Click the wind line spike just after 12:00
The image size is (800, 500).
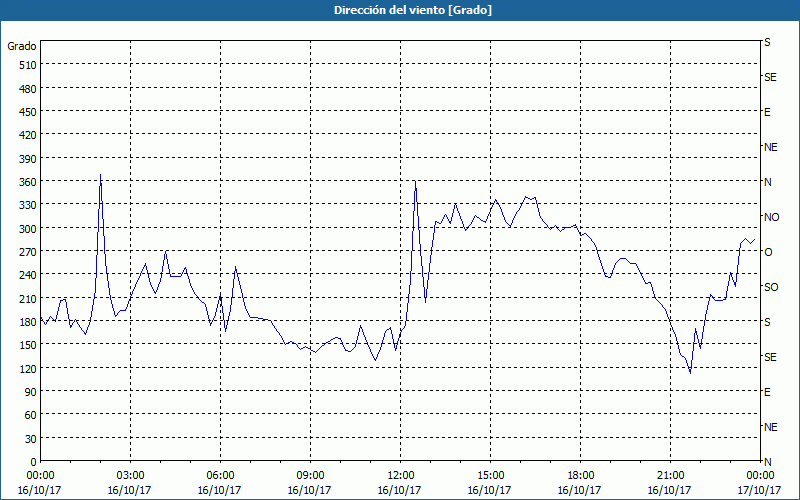tap(415, 181)
